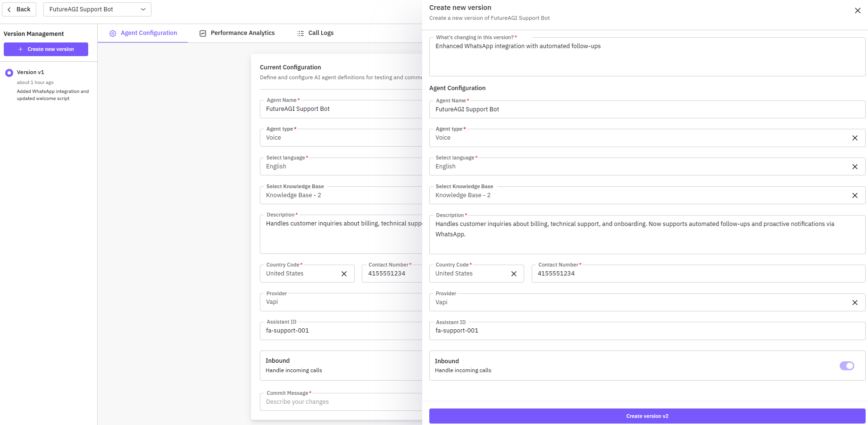Select the Version v1 radio button

point(9,73)
